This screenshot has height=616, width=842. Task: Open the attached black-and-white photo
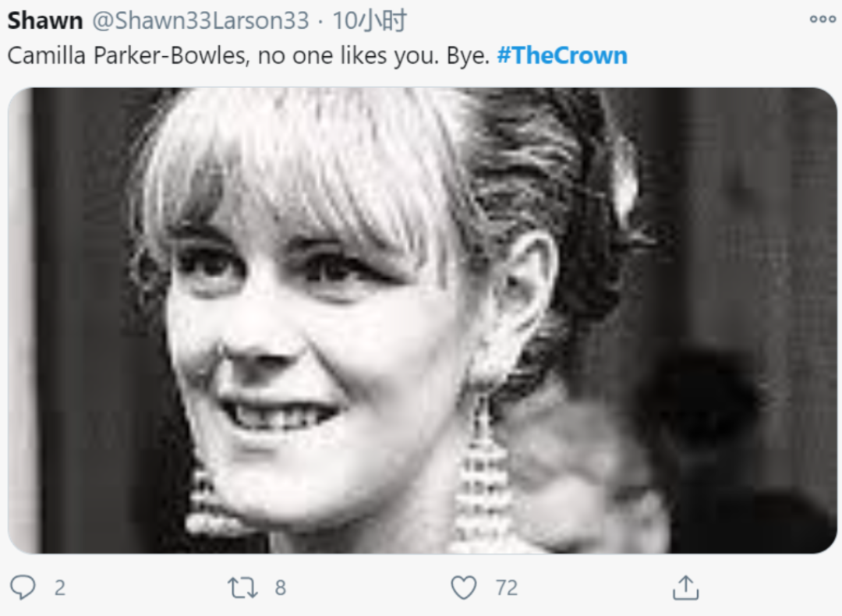pos(422,320)
